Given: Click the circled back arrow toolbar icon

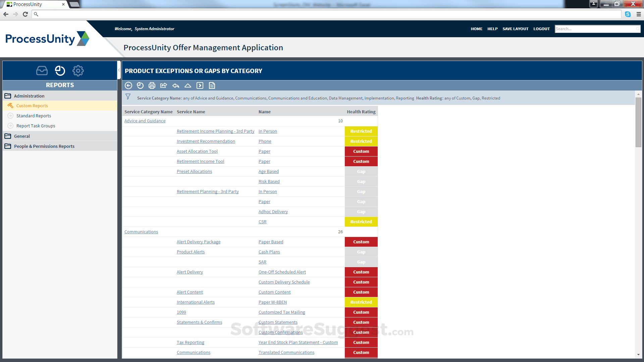Looking at the screenshot, I should [x=128, y=85].
